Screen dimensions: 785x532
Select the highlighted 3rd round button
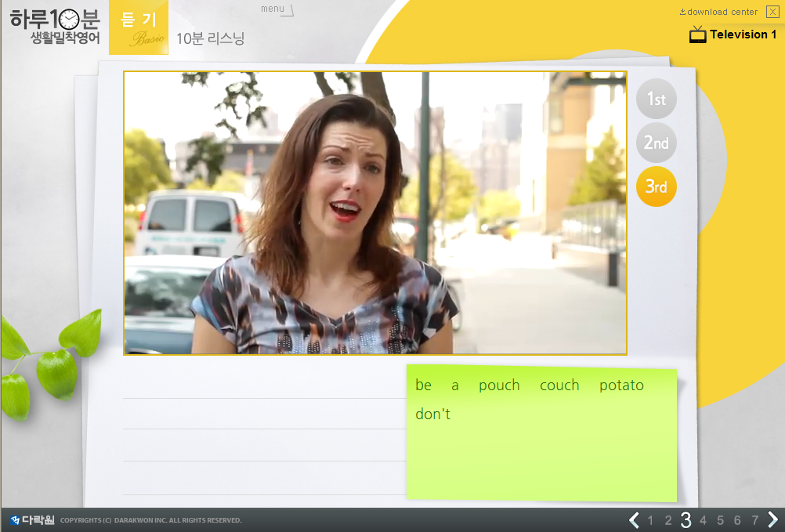click(656, 187)
